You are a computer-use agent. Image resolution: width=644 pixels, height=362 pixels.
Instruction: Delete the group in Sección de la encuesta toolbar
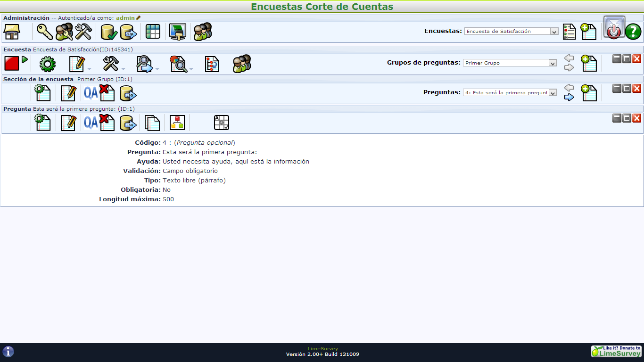[107, 93]
